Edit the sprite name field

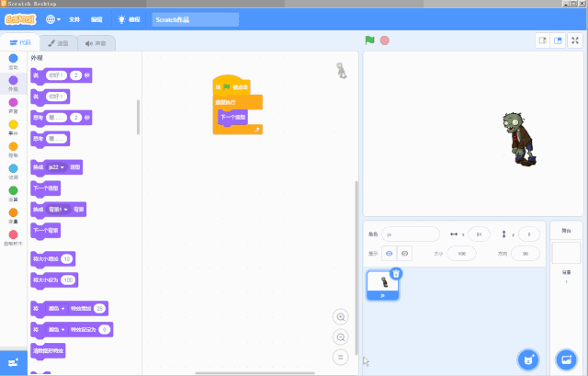tap(411, 234)
